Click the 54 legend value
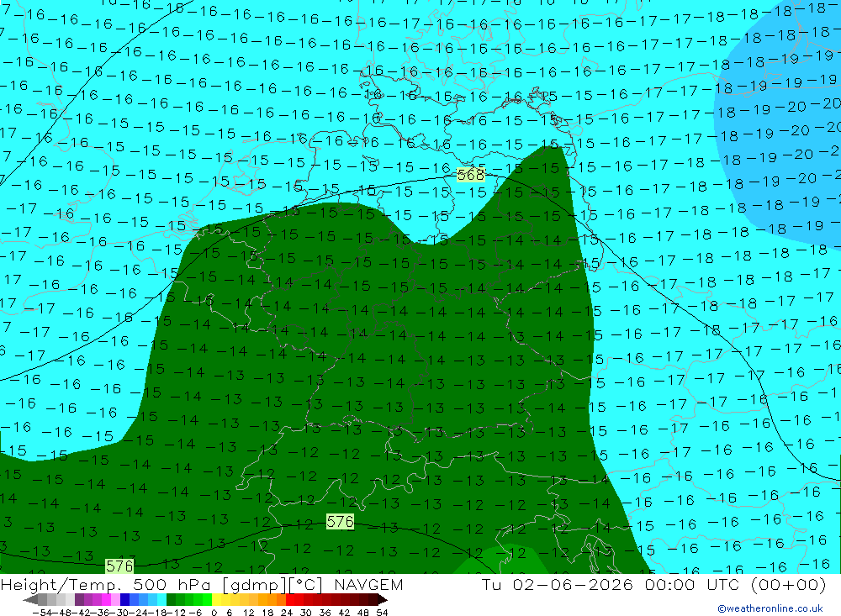 [383, 613]
